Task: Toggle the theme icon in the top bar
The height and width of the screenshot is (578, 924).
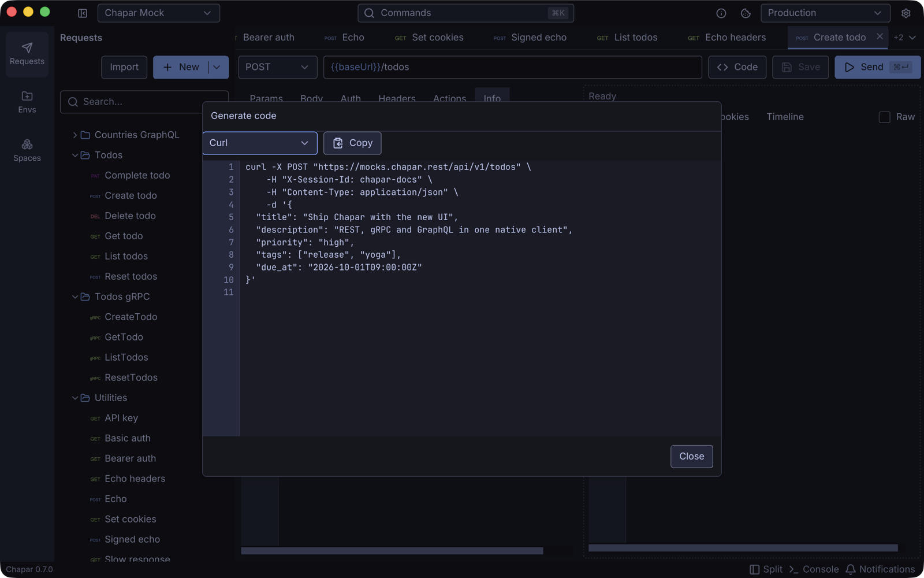Action: [746, 13]
